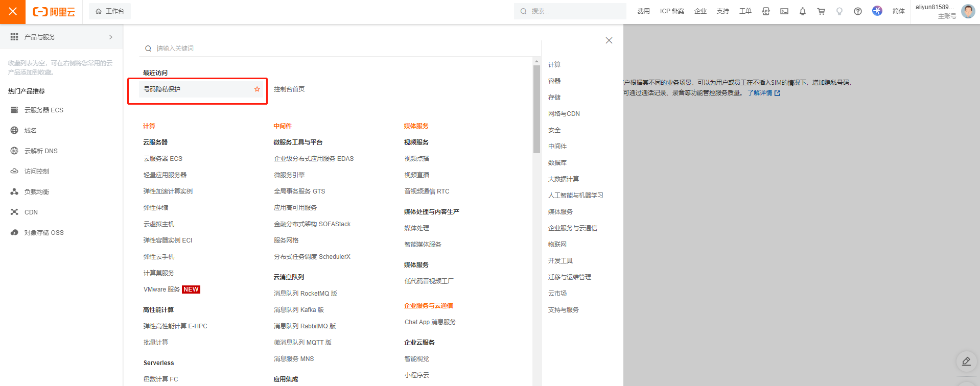
Task: Open the 费用 menu
Action: tap(644, 11)
